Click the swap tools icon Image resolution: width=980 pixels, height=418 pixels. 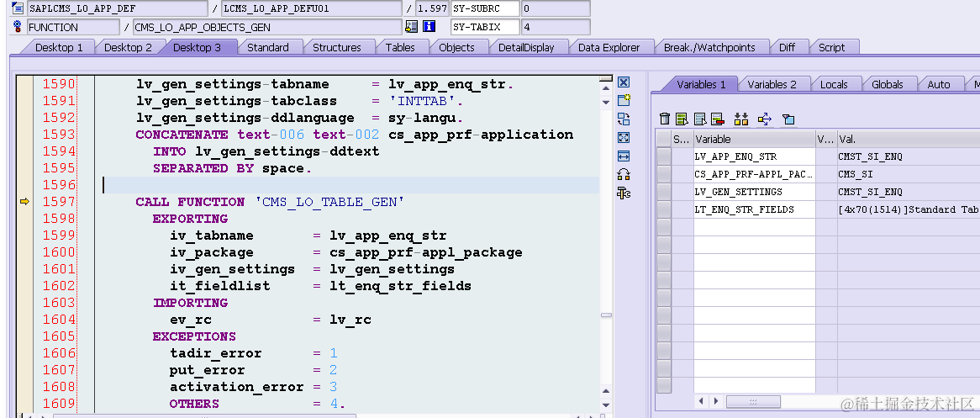(x=623, y=175)
